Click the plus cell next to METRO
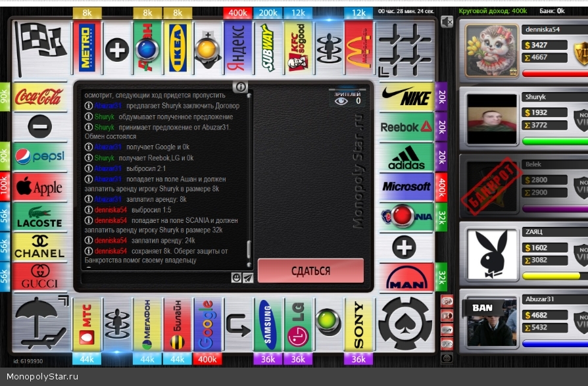 [x=117, y=49]
